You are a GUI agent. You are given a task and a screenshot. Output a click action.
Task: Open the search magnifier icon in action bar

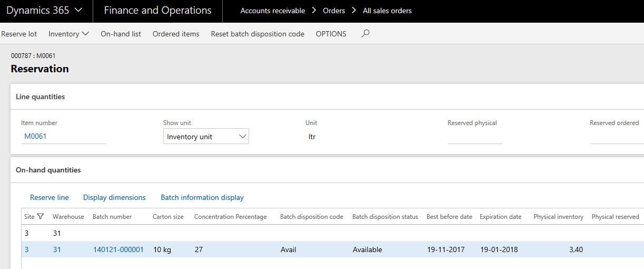coord(365,34)
